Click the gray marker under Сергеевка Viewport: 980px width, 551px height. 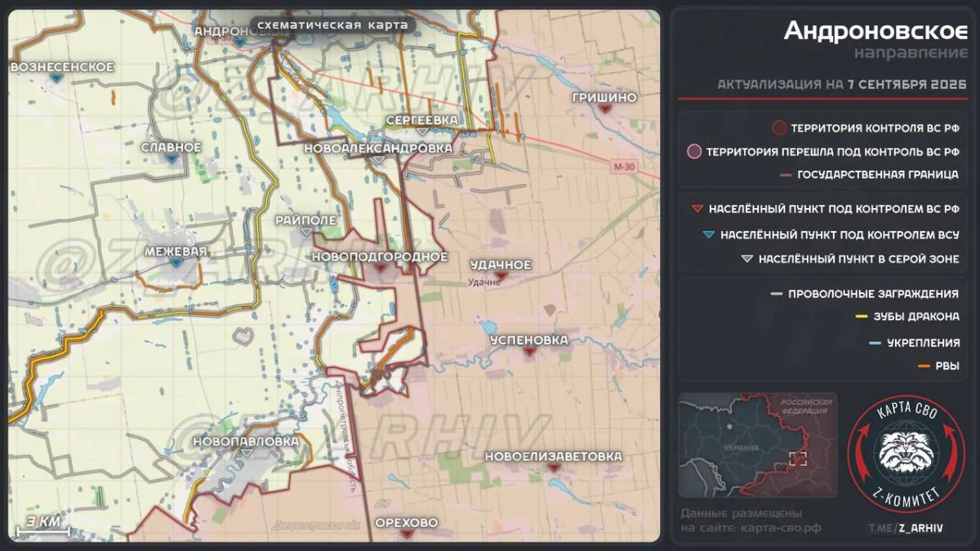coord(422,131)
